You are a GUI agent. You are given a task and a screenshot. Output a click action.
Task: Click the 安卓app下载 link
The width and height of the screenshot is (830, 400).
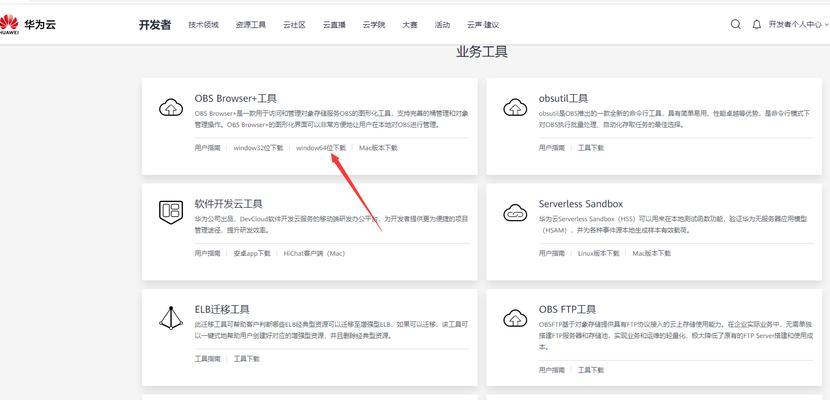tap(252, 253)
